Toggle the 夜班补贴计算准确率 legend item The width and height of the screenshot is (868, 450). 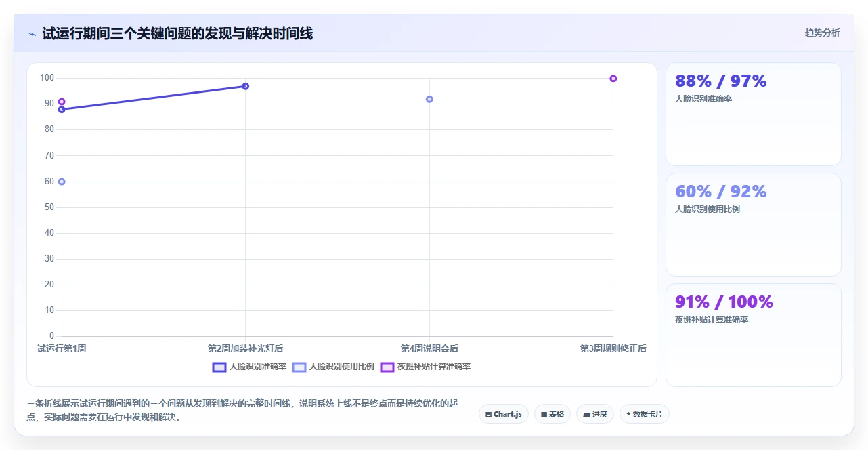pos(425,367)
